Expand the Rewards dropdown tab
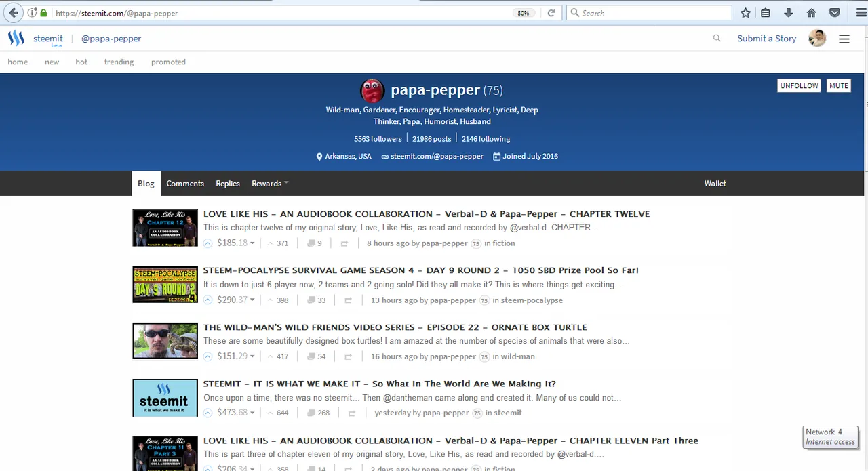 point(270,184)
